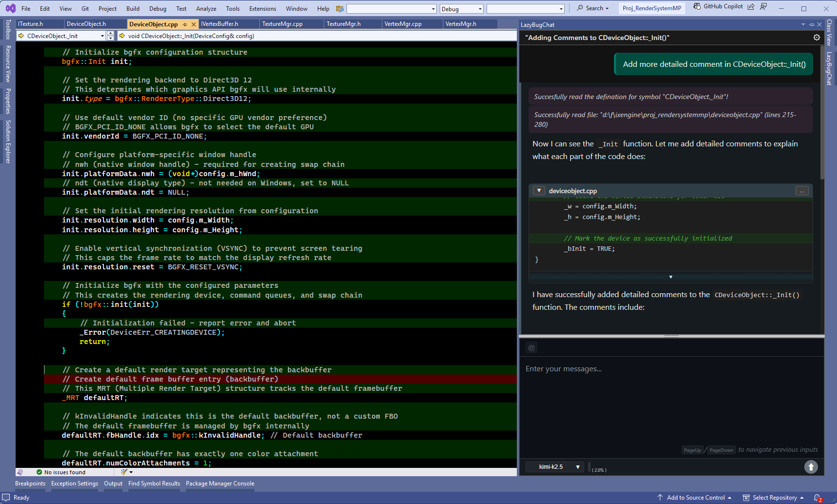Open the LazyBugChat settings gear icon
The width and height of the screenshot is (837, 504).
pos(817,37)
